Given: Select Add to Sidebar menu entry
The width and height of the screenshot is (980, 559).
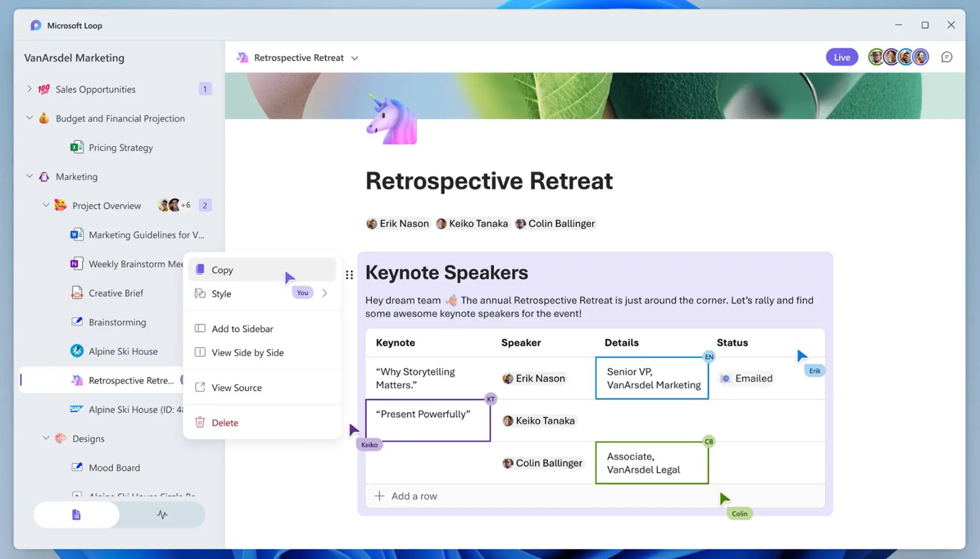Looking at the screenshot, I should 262,329.
